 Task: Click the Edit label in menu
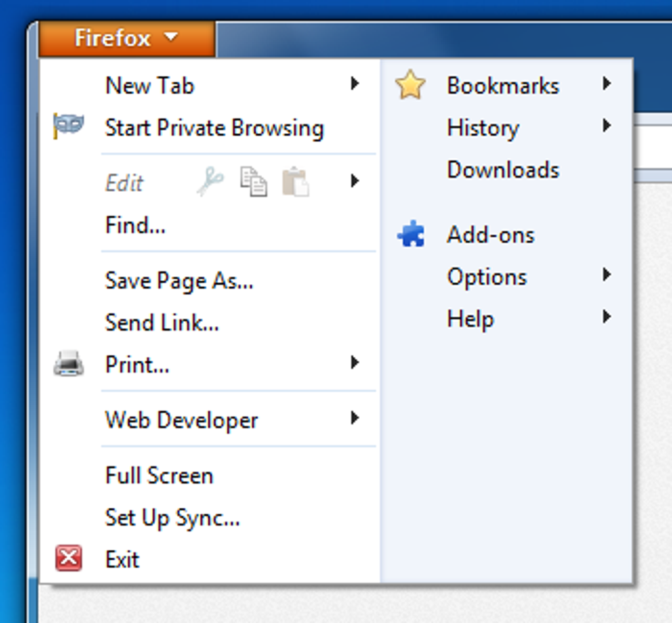(124, 183)
